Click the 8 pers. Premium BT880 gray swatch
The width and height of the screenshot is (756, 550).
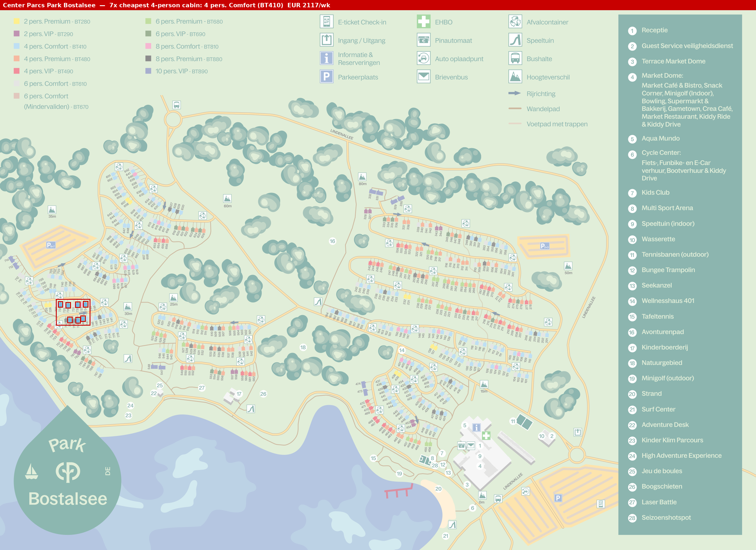tap(148, 58)
